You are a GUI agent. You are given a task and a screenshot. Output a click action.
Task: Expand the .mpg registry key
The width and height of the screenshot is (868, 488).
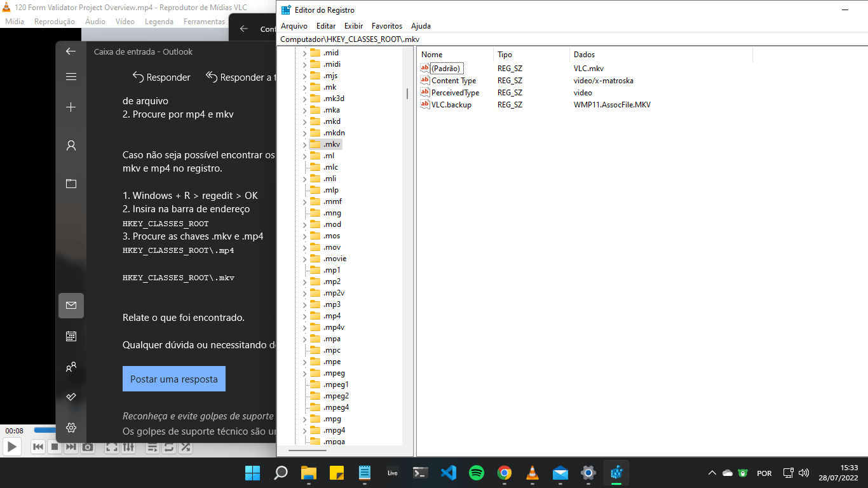[304, 419]
